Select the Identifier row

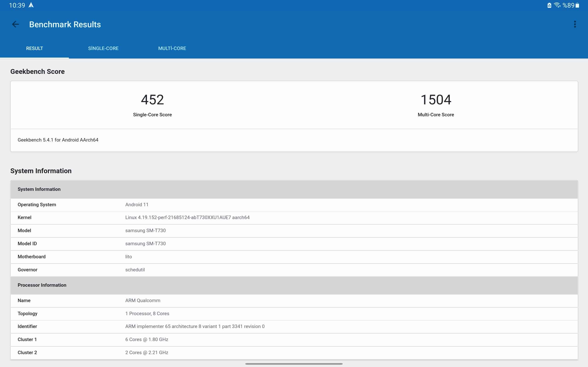coord(294,326)
